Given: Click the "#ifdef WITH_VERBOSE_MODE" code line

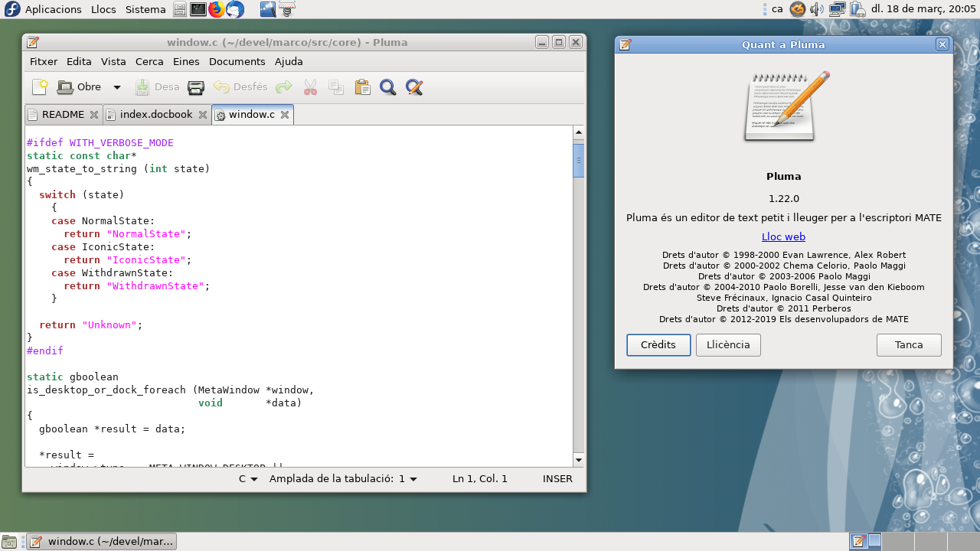Looking at the screenshot, I should [100, 142].
